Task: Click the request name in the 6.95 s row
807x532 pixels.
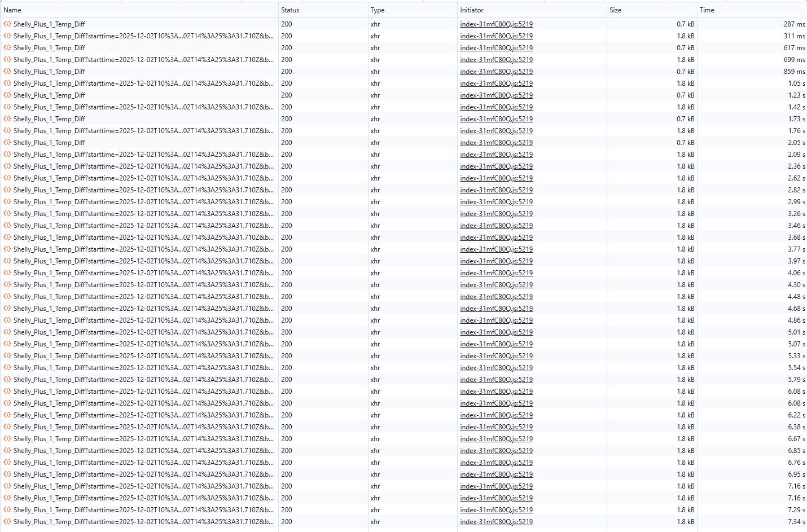Action: [143, 474]
